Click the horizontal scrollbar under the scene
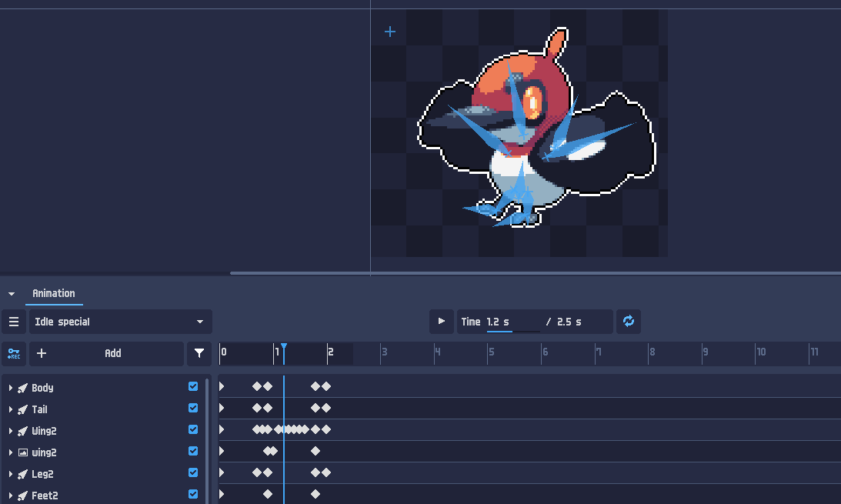This screenshot has width=841, height=504. coord(536,273)
